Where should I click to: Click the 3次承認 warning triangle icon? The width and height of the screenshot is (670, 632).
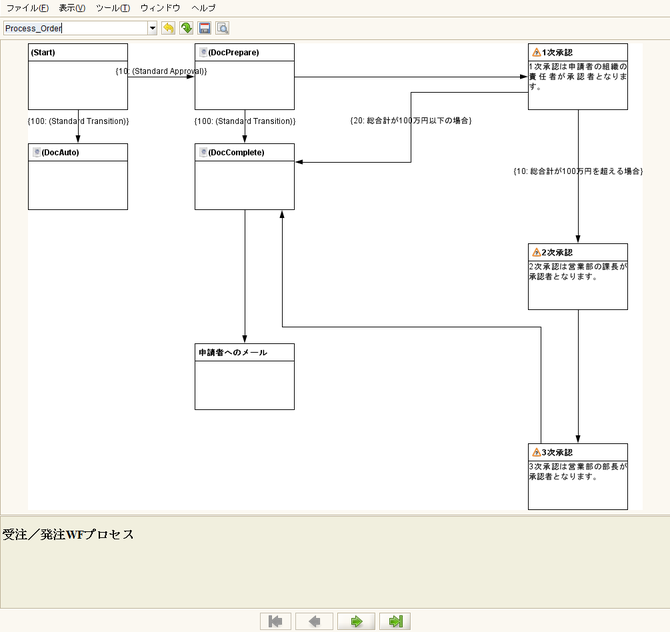[x=537, y=453]
